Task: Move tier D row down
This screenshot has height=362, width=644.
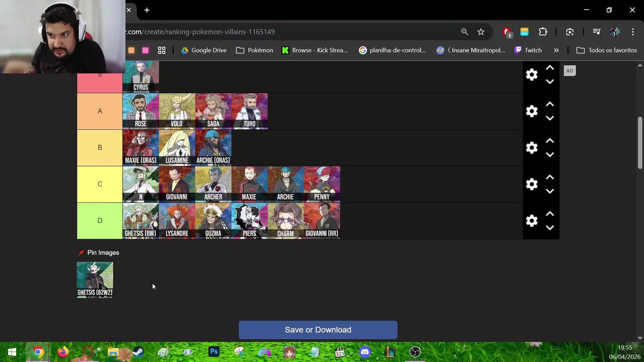Action: click(x=550, y=228)
